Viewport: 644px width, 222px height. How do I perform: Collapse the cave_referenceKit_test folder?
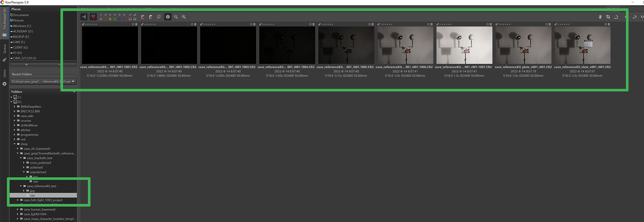click(21, 186)
